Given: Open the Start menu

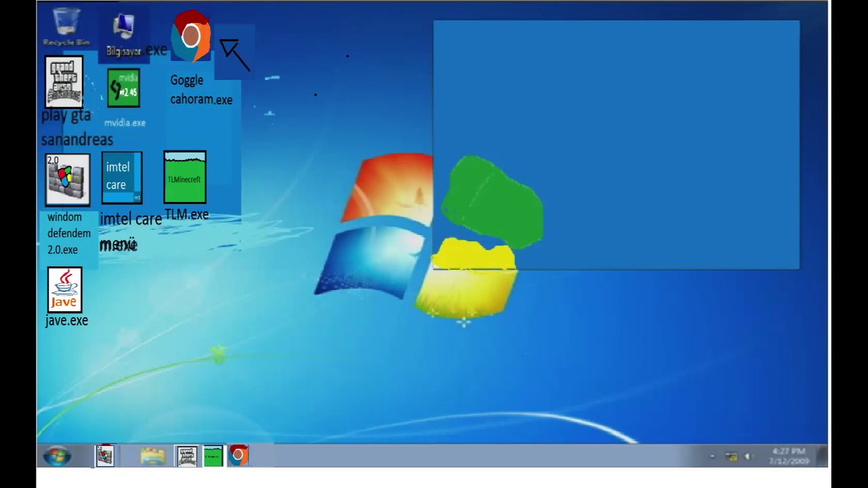Looking at the screenshot, I should pos(56,455).
